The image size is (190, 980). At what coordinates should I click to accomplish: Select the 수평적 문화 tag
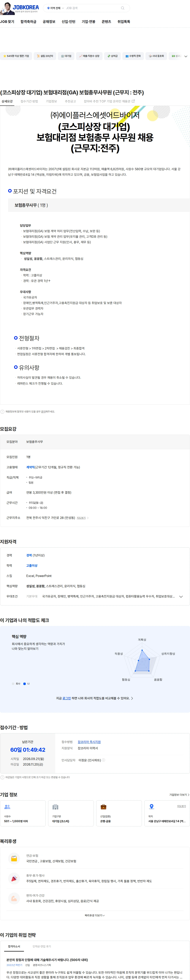133,56
